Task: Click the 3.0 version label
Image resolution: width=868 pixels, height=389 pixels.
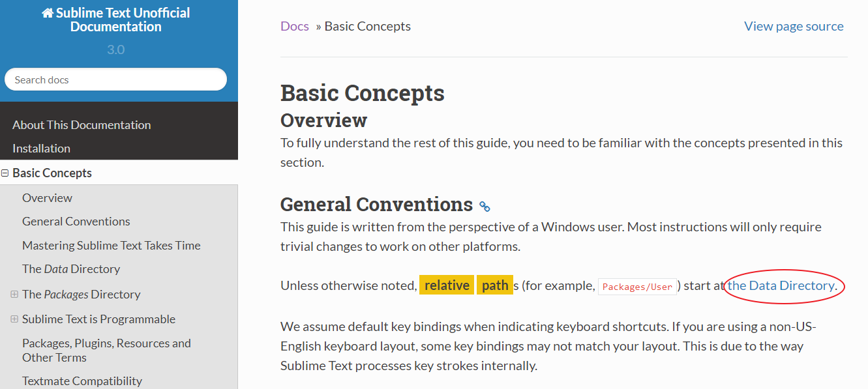Action: click(116, 50)
